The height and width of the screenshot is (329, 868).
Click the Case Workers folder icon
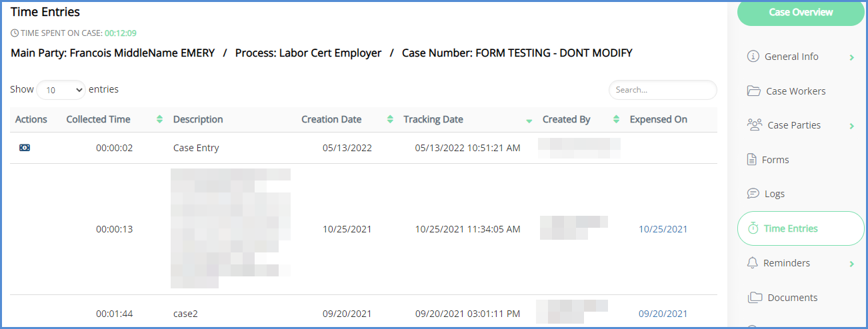[754, 91]
